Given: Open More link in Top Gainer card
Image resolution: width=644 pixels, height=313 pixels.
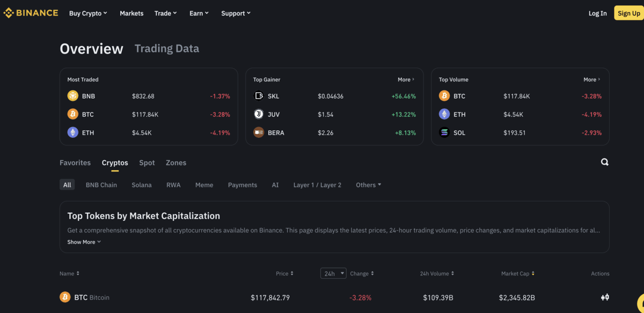Looking at the screenshot, I should (x=406, y=79).
